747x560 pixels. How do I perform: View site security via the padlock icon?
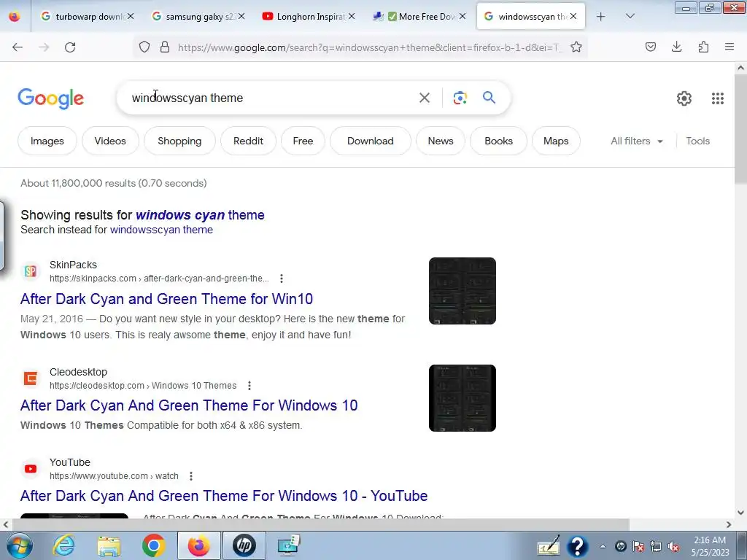tap(165, 47)
